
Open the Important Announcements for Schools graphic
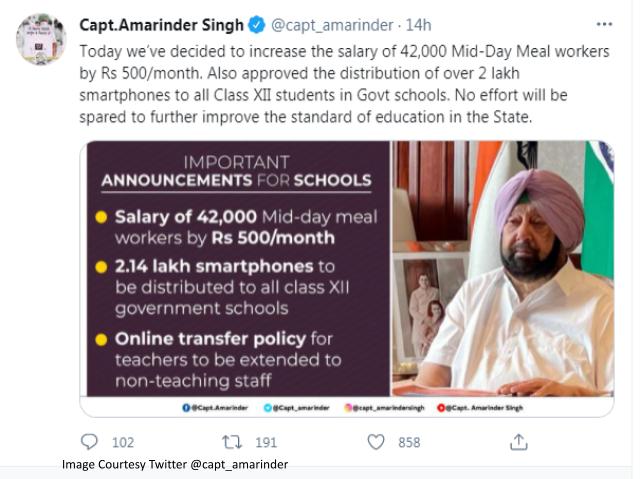(238, 268)
